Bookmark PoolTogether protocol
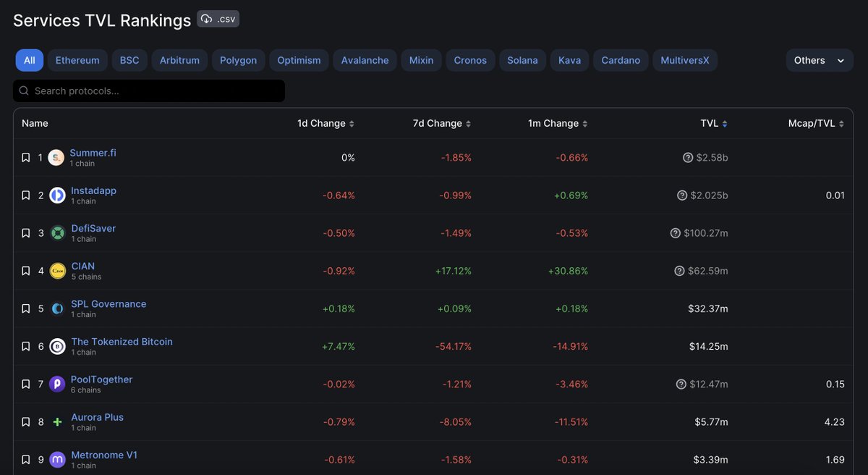Image resolution: width=868 pixels, height=475 pixels. pyautogui.click(x=26, y=384)
